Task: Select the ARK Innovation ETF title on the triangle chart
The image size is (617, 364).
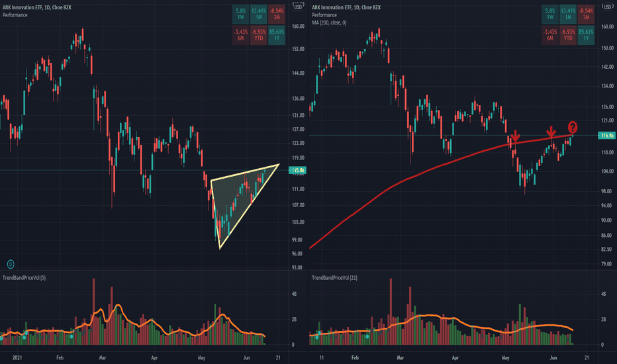Action: [36, 7]
